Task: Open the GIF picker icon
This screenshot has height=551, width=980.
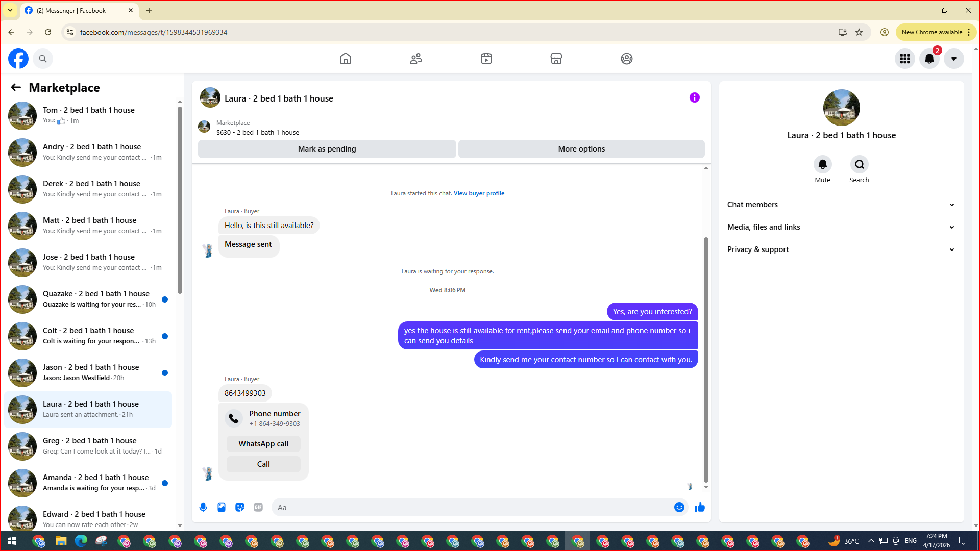Action: pos(258,507)
